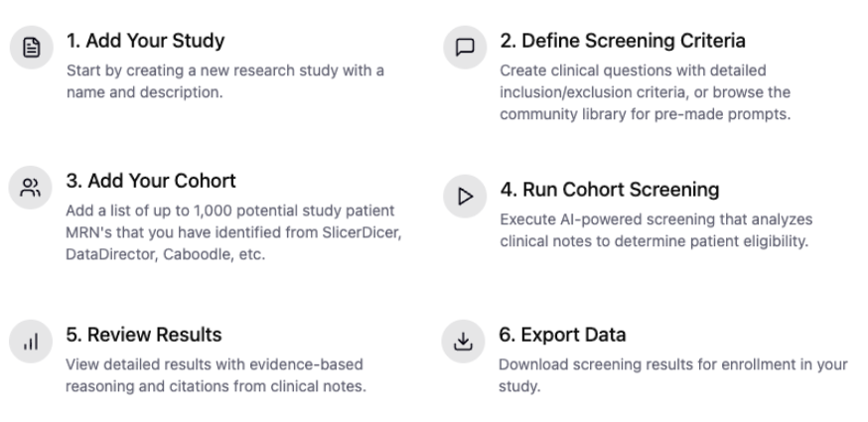Select the '1. Add Your Study' heading

[146, 41]
